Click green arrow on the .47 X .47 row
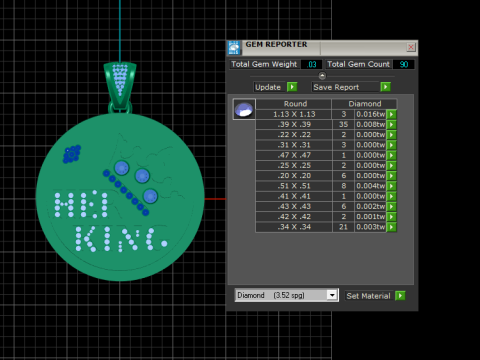This screenshot has height=360, width=480. (392, 155)
